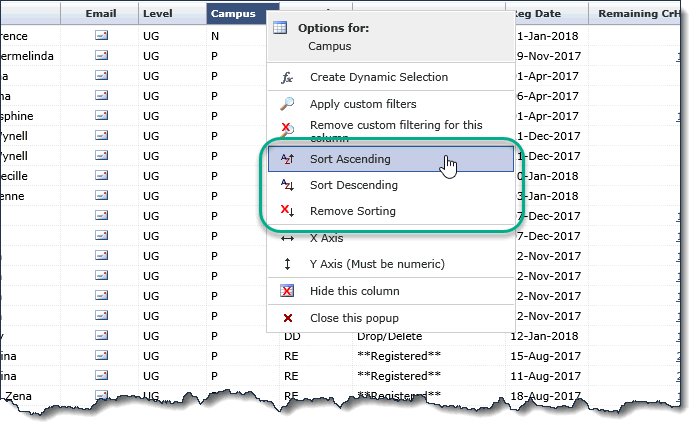Select Y Axis (Must be numeric)

click(x=377, y=264)
